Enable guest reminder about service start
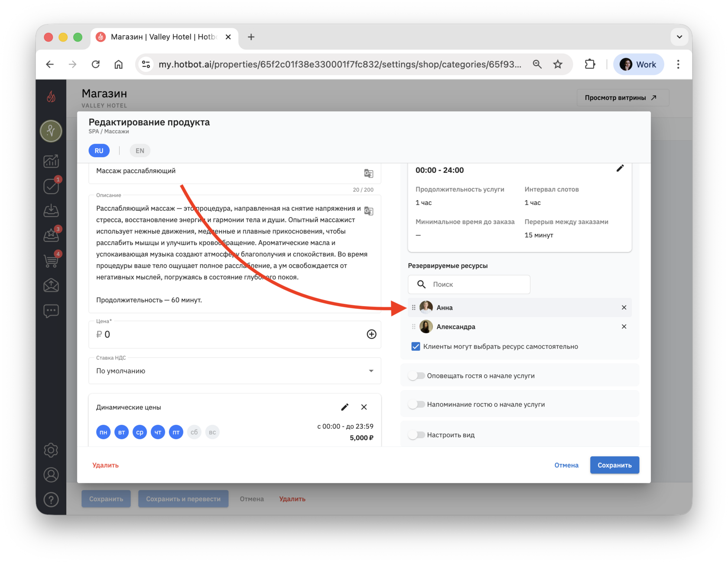 (416, 404)
